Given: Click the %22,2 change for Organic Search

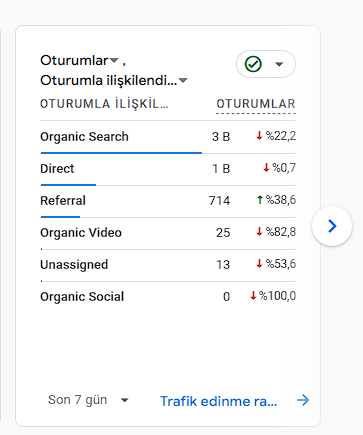Looking at the screenshot, I should 276,136.
